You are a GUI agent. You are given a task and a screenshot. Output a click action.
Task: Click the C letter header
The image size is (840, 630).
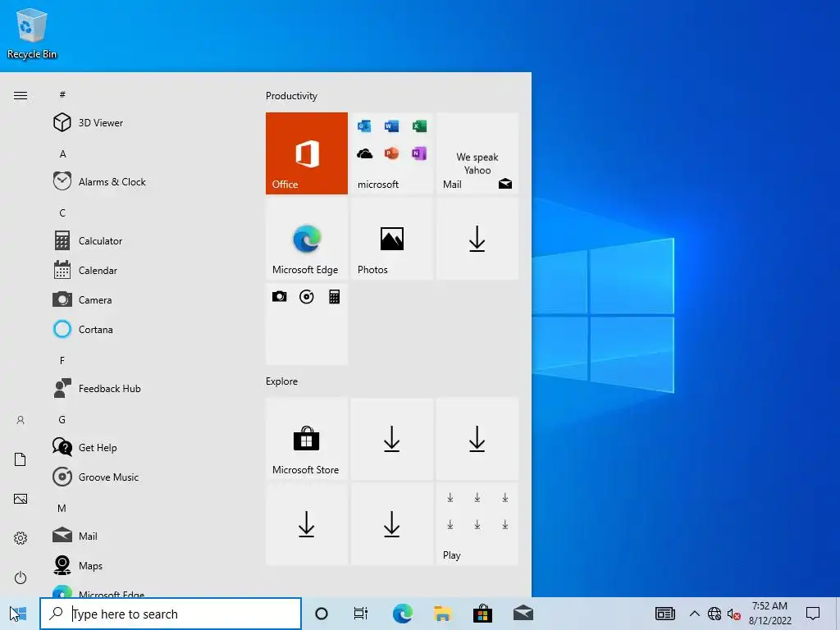[x=62, y=212]
